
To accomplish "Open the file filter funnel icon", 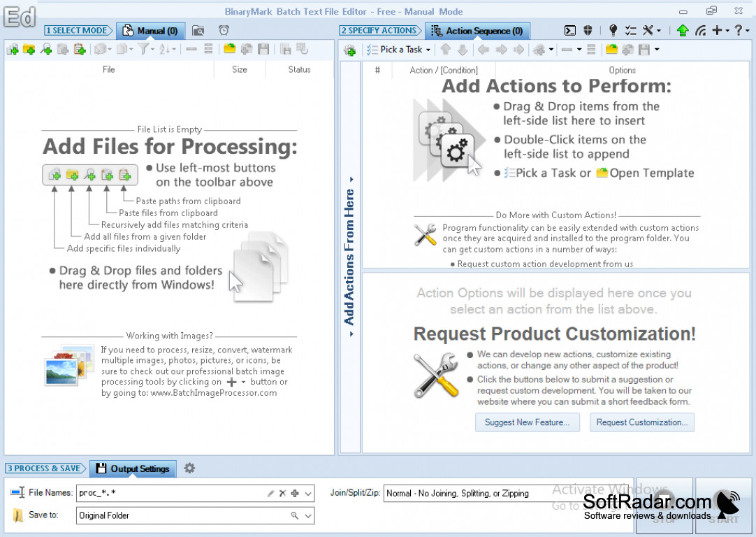I will coord(143,49).
